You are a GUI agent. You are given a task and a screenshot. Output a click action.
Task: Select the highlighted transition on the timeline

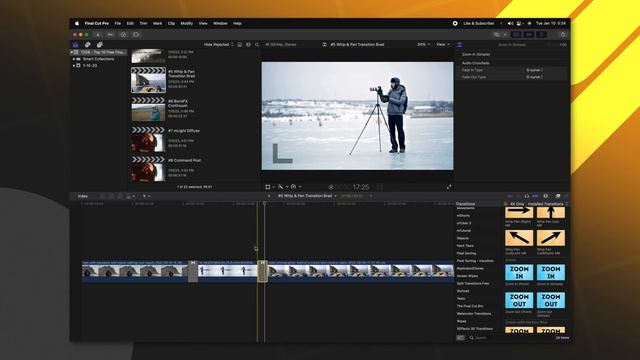[x=262, y=271]
